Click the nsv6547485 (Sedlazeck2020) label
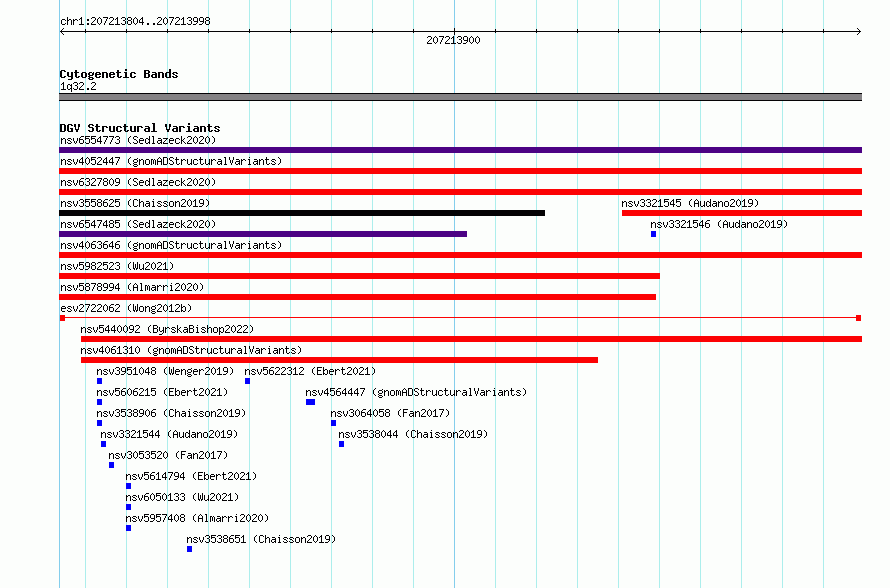 pyautogui.click(x=138, y=224)
